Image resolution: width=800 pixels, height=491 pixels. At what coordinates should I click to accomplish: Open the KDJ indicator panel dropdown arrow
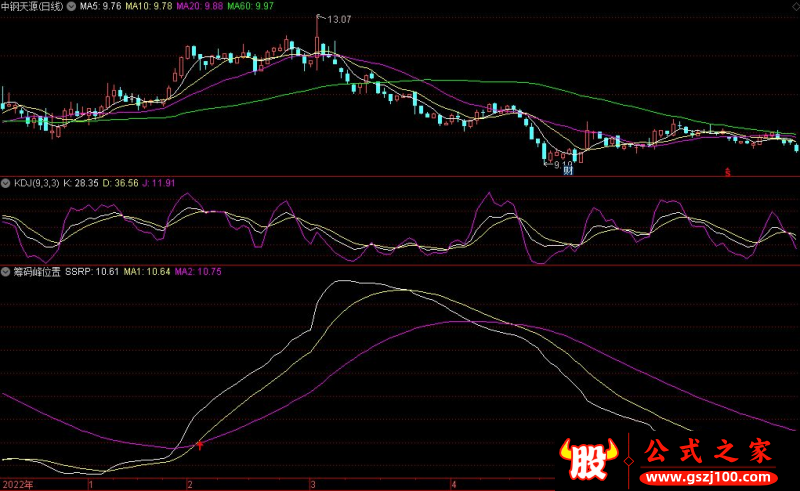pos(6,184)
